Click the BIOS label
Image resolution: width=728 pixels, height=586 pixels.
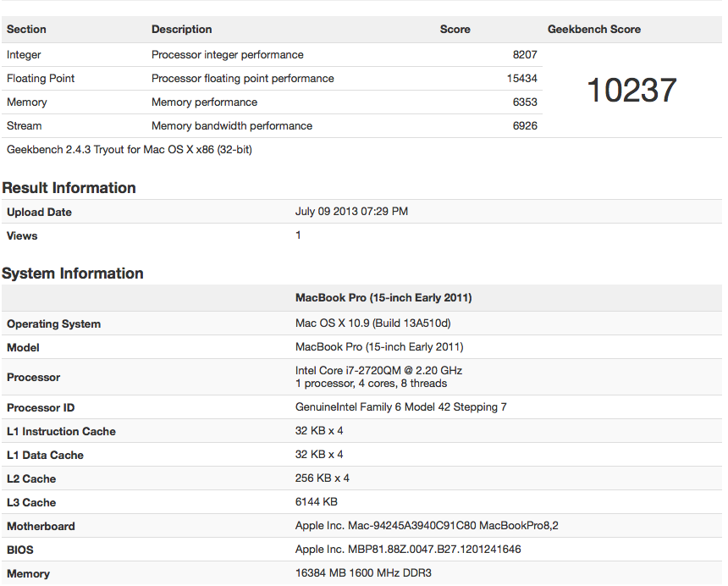[x=20, y=550]
